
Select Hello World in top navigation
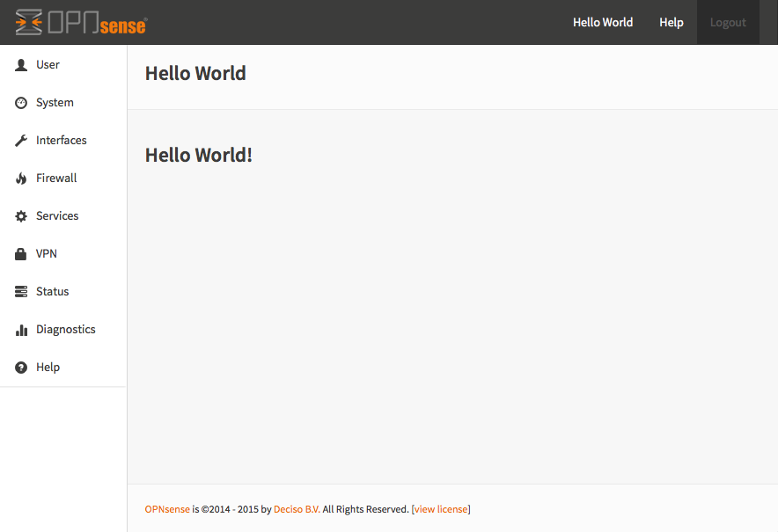pos(603,22)
